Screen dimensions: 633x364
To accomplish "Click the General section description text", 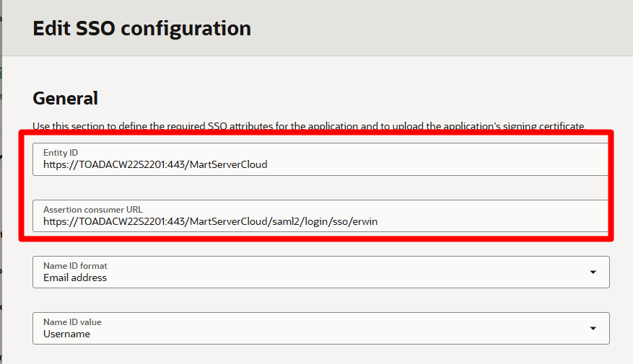I will click(x=309, y=125).
